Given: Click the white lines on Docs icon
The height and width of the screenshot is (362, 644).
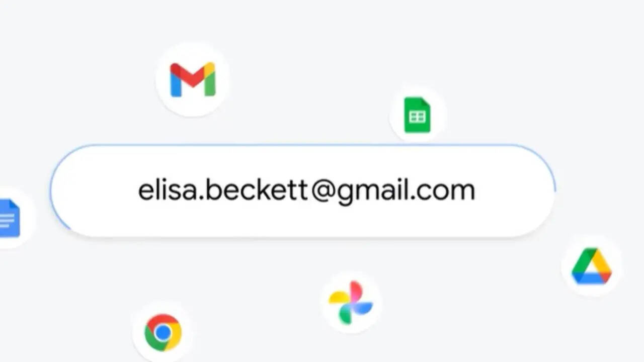Looking at the screenshot, I should point(7,220).
